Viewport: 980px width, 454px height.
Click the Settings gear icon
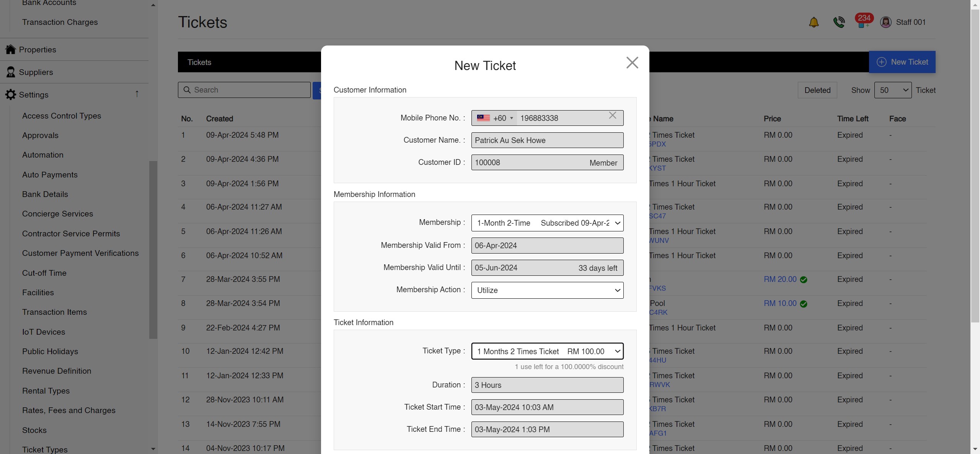pos(10,94)
